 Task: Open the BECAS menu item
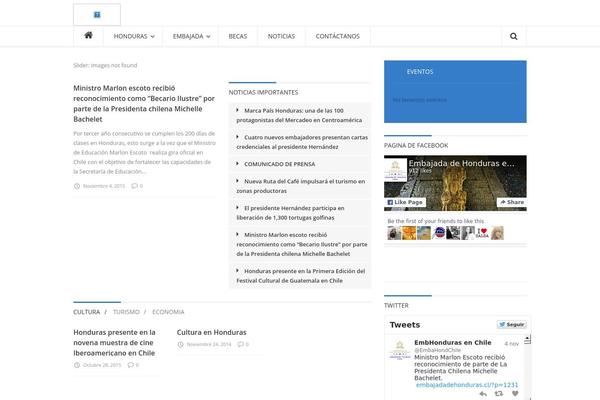click(238, 36)
